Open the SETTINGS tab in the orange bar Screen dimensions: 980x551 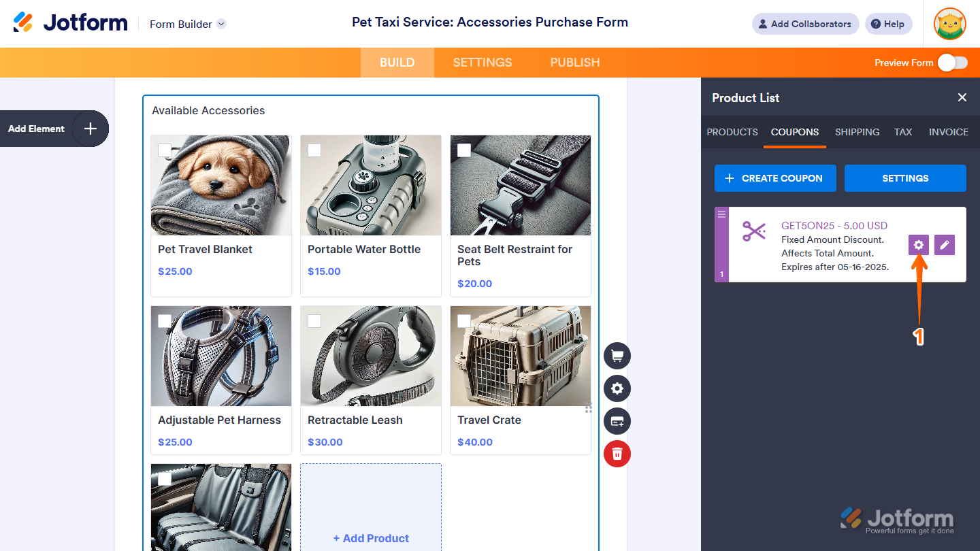tap(483, 63)
